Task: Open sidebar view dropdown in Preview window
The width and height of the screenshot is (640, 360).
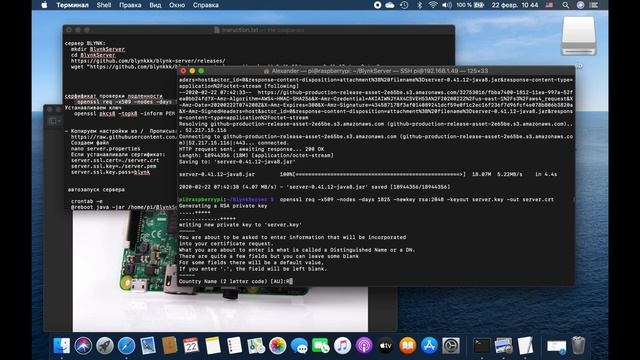Action: point(54,121)
